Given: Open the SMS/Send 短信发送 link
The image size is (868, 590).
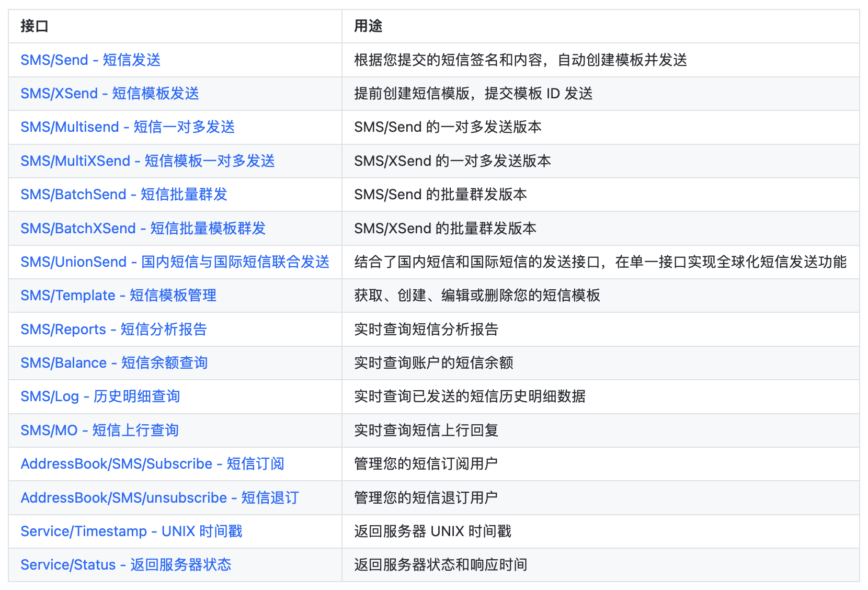Looking at the screenshot, I should [x=90, y=60].
